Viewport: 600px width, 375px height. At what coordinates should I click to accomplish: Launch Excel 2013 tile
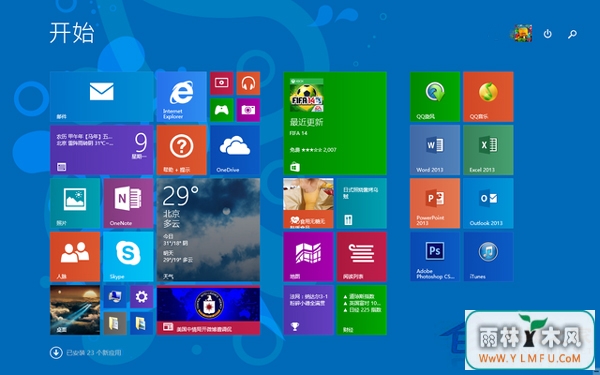pos(488,150)
